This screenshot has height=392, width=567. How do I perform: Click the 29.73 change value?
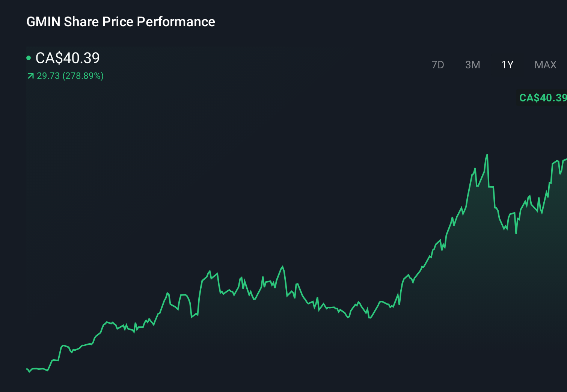48,76
